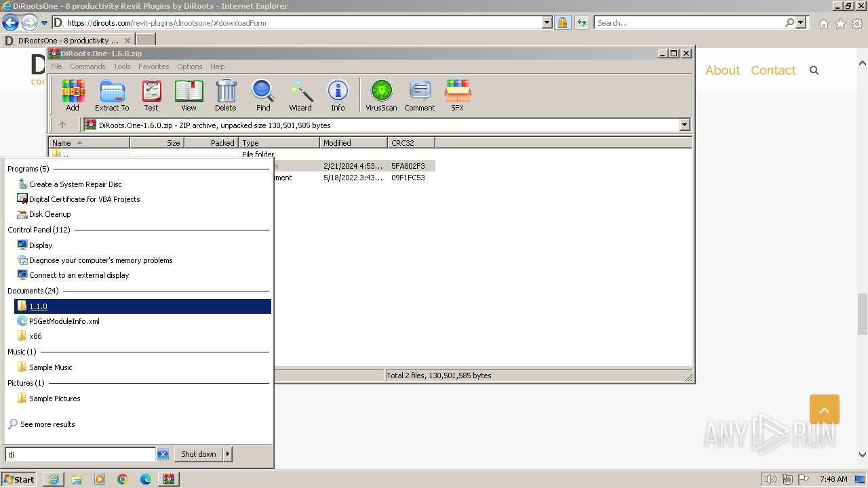
Task: Click the IE security lock icon
Action: click(562, 22)
